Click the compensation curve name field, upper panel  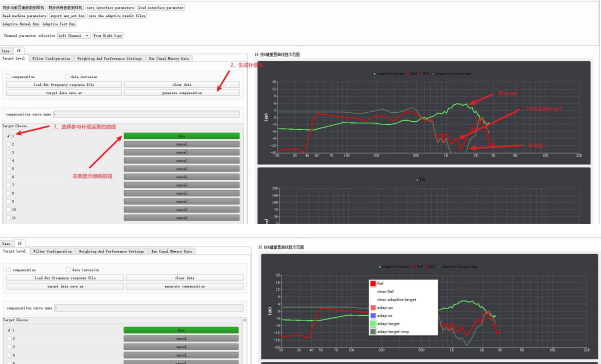click(146, 114)
